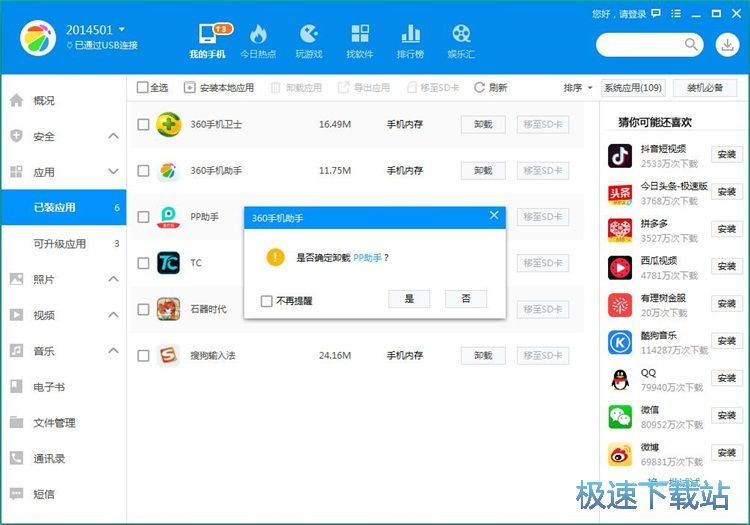This screenshot has height=525, width=750.
Task: Click the WeChat (微信) icon
Action: [620, 417]
